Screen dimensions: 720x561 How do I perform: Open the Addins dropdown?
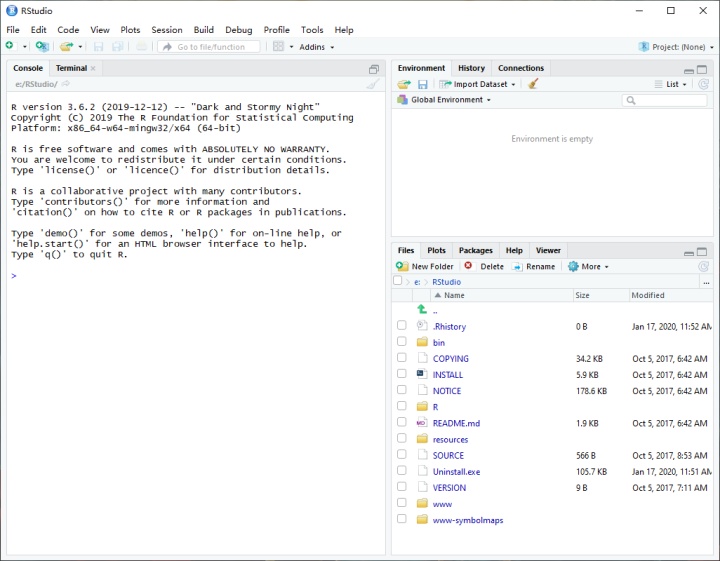(x=317, y=47)
